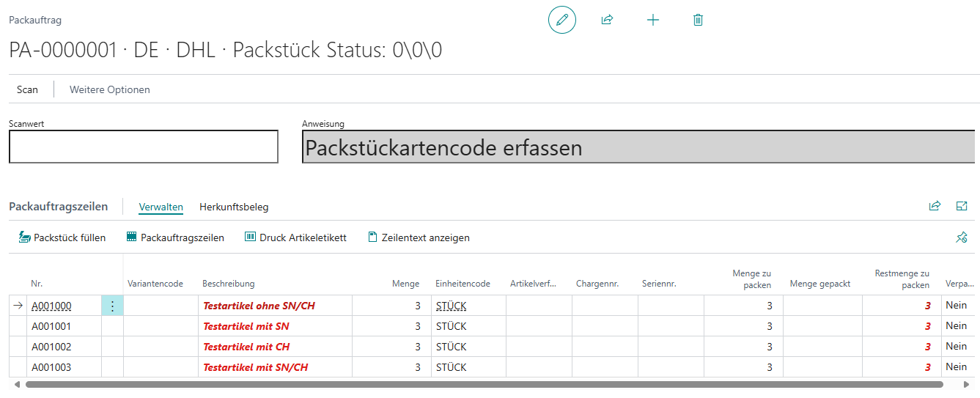This screenshot has height=398, width=980.
Task: Click the share icon beside the pencil
Action: click(x=607, y=21)
